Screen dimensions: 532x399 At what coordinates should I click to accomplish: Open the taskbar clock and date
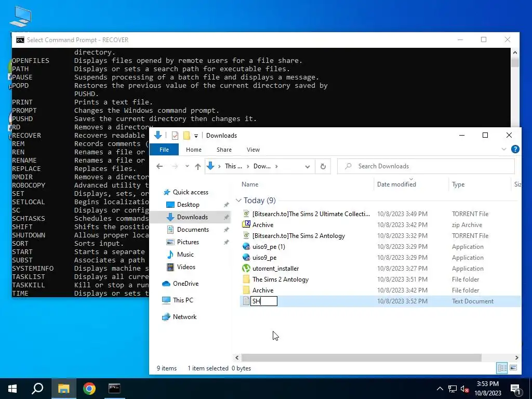(x=487, y=389)
